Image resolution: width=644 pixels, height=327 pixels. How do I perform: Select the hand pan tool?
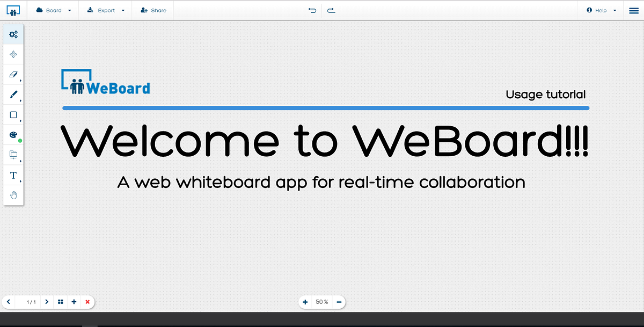13,195
